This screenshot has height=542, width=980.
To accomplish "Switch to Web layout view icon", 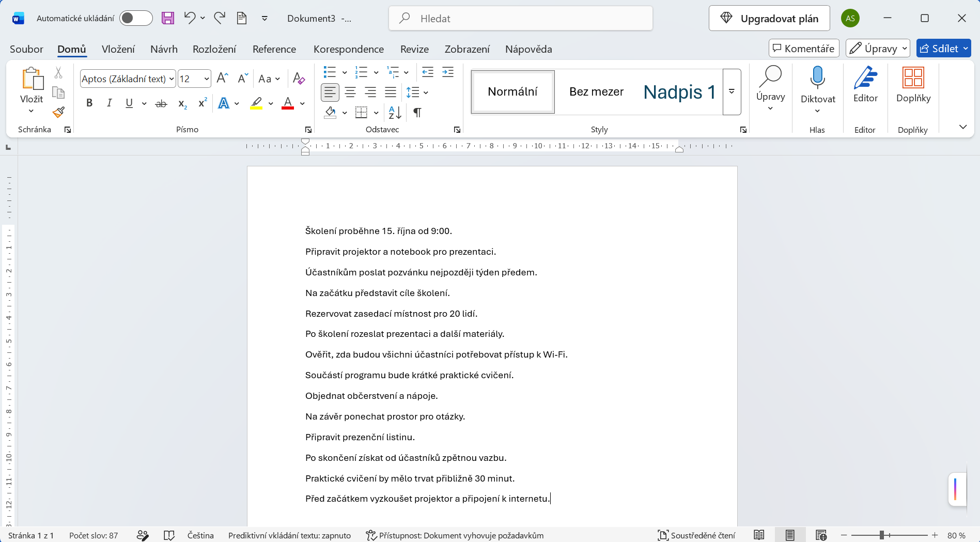I will coord(821,535).
